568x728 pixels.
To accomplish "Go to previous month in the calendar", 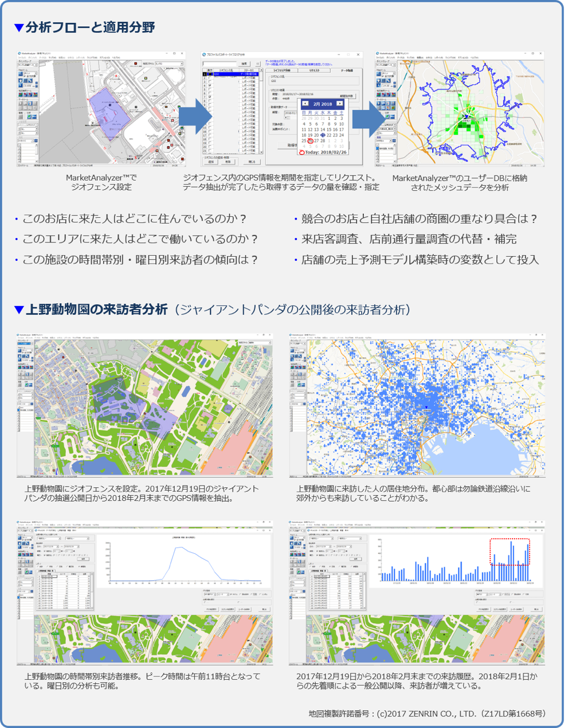I will 305,104.
